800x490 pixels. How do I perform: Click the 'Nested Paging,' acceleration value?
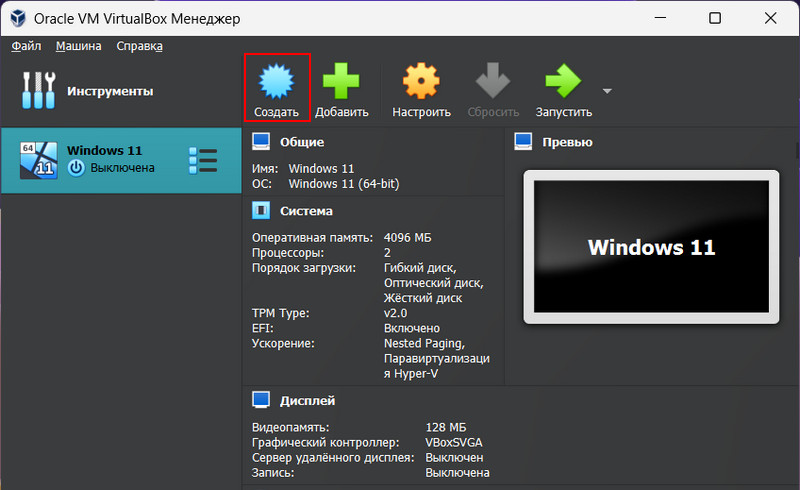click(424, 344)
